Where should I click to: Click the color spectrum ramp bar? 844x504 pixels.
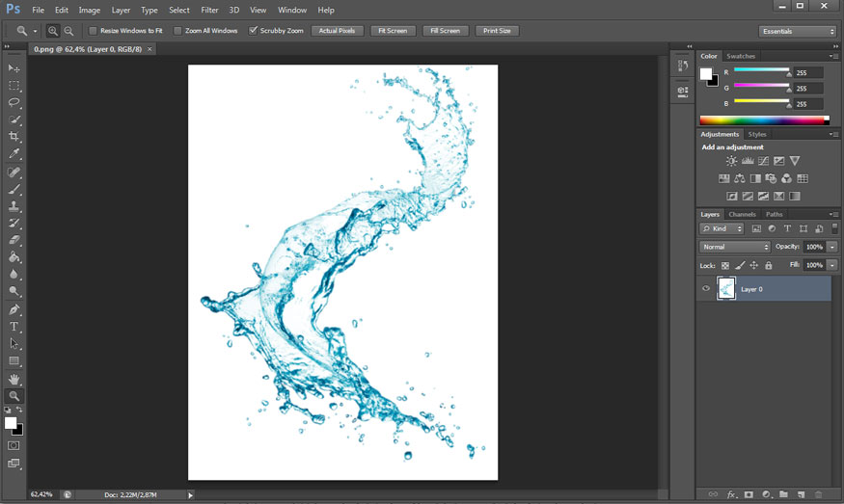[764, 120]
